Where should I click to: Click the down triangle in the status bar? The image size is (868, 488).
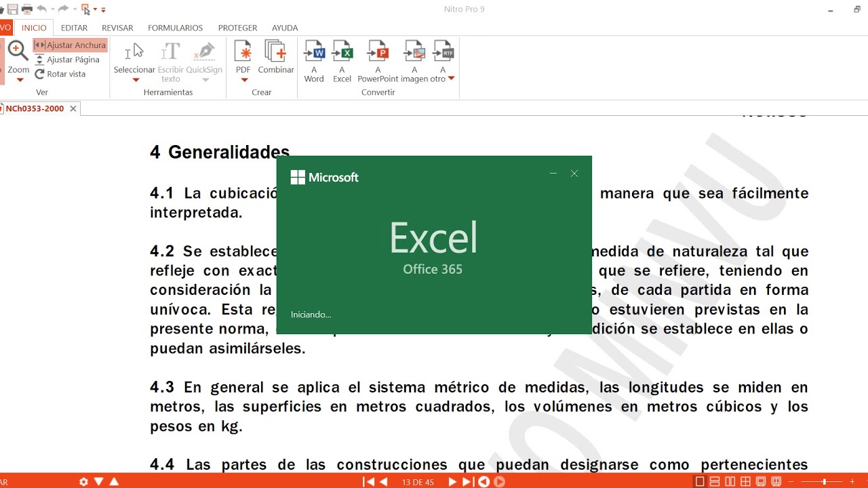[99, 482]
